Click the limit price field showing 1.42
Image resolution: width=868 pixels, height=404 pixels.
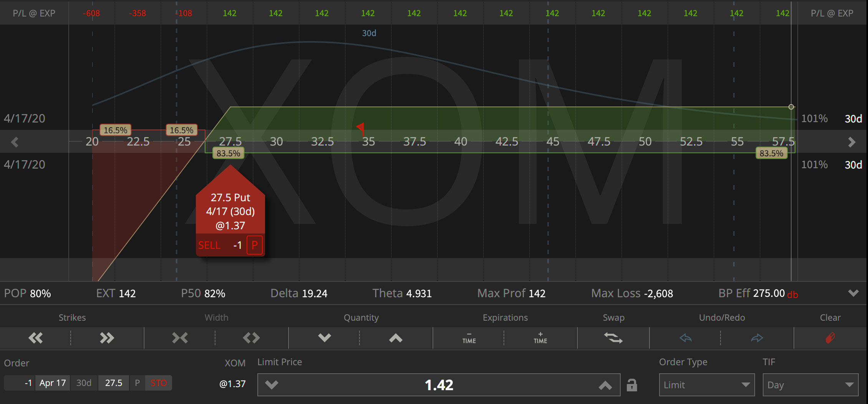point(439,385)
